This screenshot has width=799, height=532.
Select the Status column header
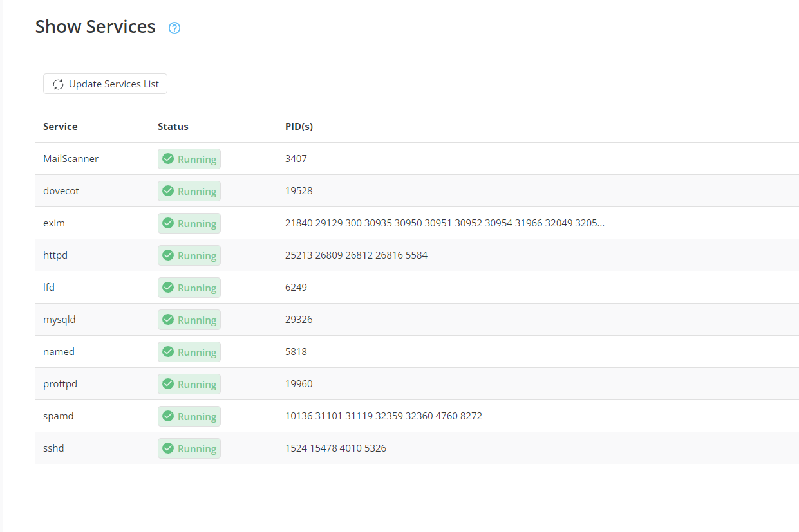point(173,127)
